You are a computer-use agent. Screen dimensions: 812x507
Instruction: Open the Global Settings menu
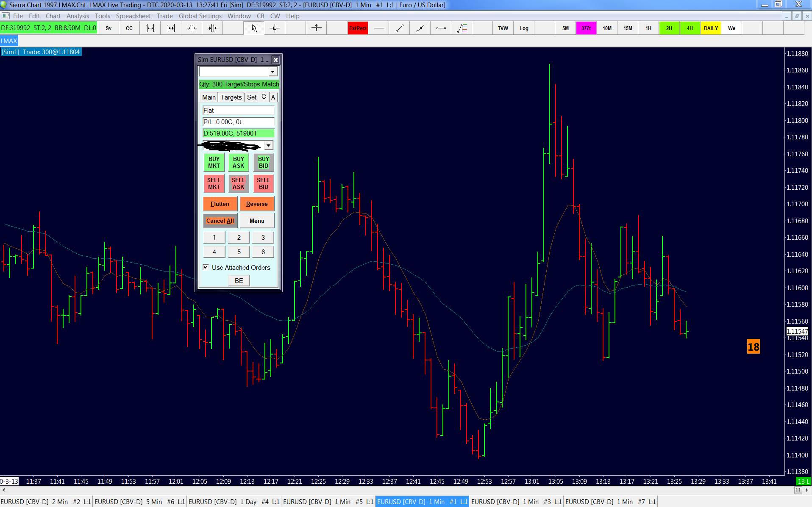tap(200, 16)
